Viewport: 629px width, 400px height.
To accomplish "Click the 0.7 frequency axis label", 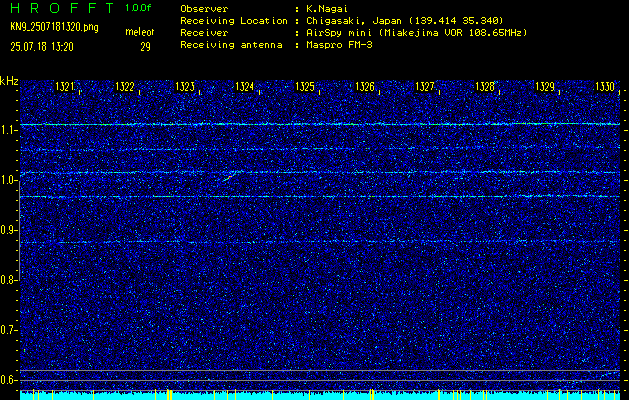I will coord(8,330).
